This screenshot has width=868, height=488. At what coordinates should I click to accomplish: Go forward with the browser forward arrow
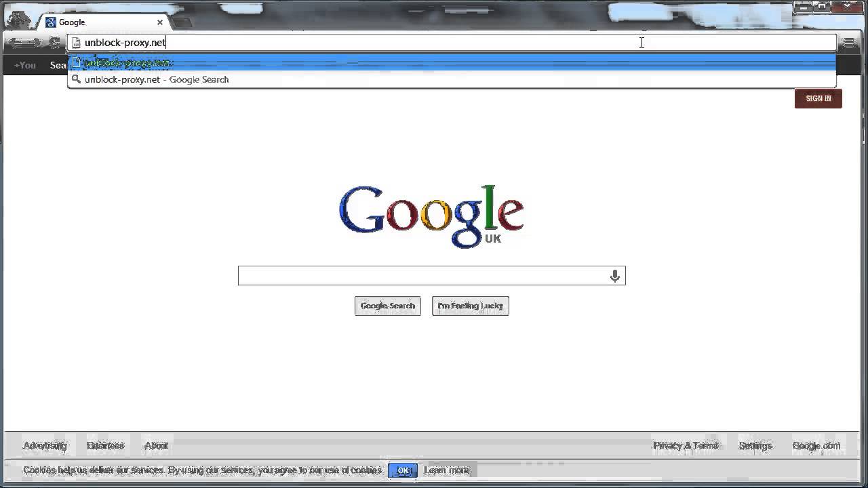click(34, 43)
